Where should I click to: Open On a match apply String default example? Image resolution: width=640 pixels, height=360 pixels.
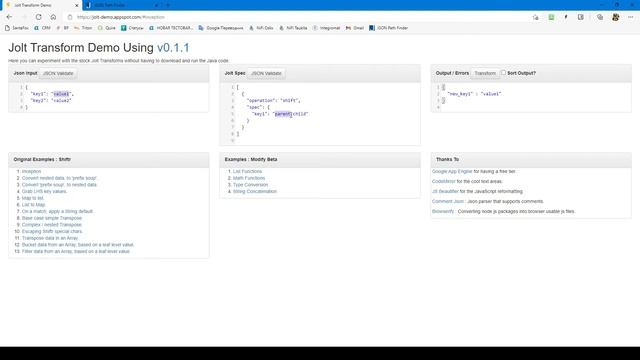58,211
